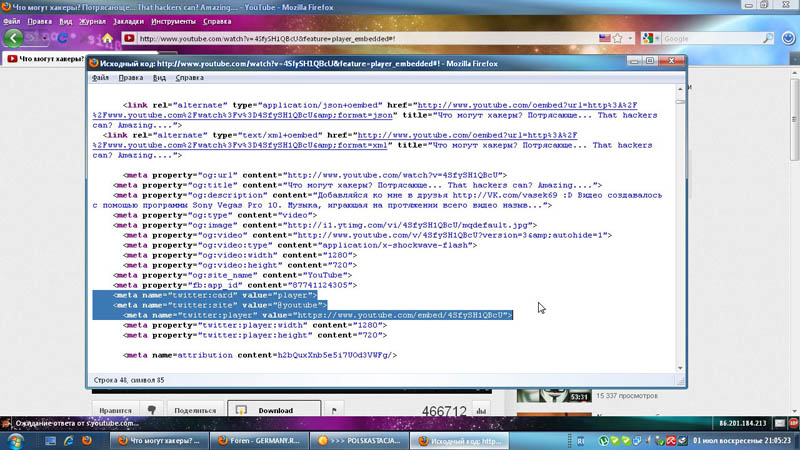
Task: Click the og:site_name YouTube line
Action: (232, 275)
